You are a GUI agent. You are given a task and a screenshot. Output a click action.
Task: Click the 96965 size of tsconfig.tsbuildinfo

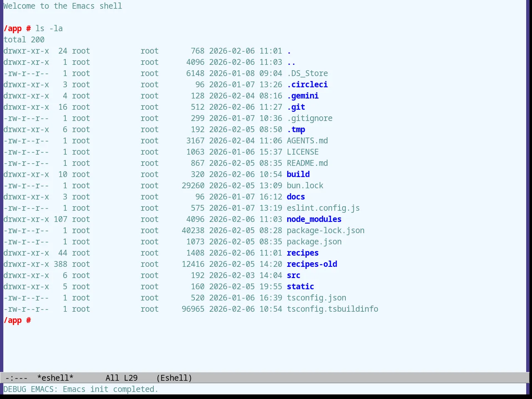[x=193, y=309]
